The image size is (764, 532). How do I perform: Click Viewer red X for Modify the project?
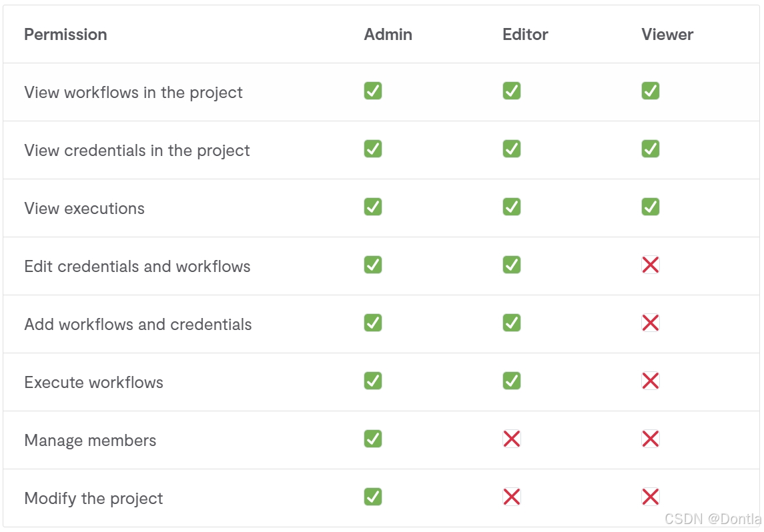(x=651, y=497)
